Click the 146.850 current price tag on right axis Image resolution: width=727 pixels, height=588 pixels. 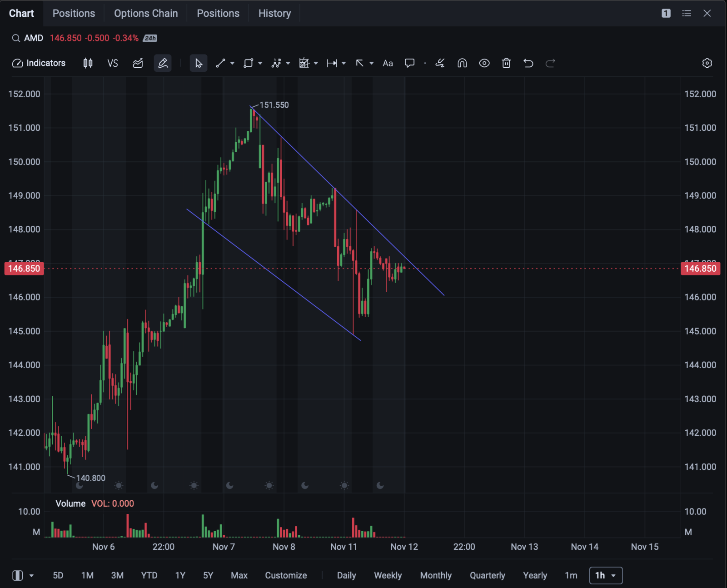(700, 269)
